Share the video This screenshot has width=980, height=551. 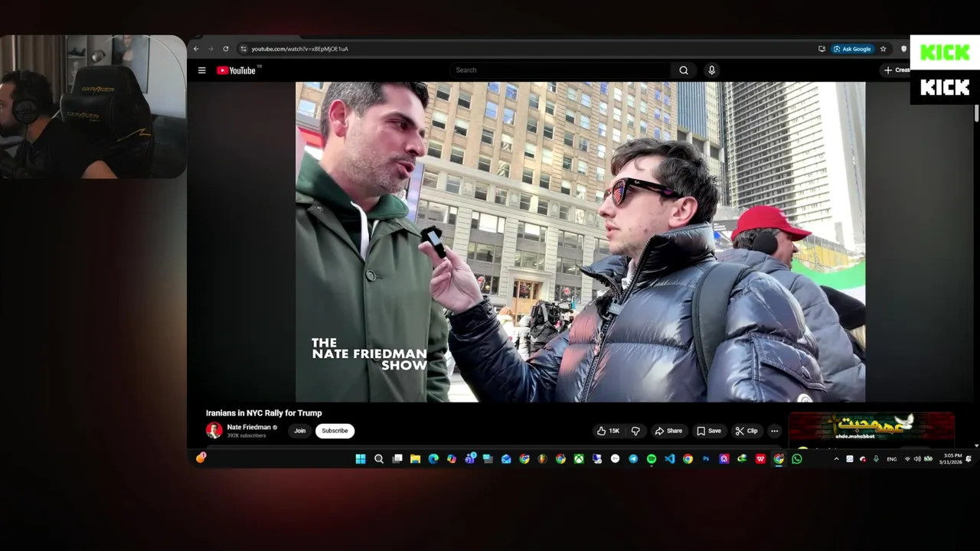668,431
